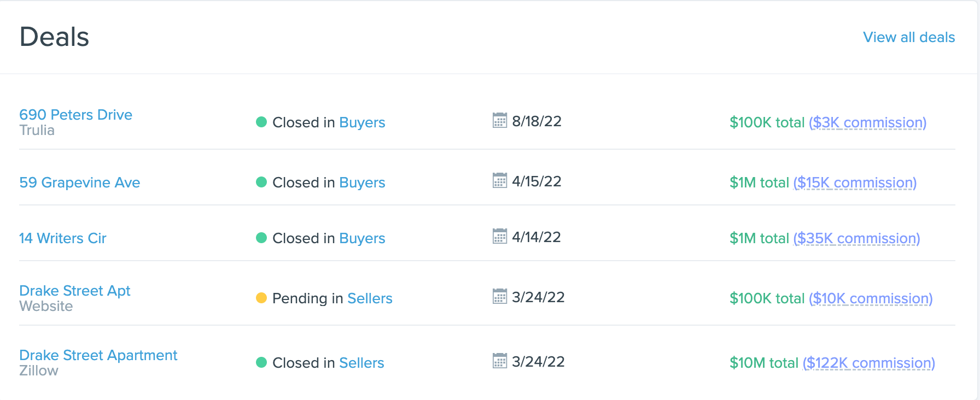Viewport: 980px width, 400px height.
Task: Click Buyers pipeline link on 59 Grapevine row
Action: pos(362,183)
